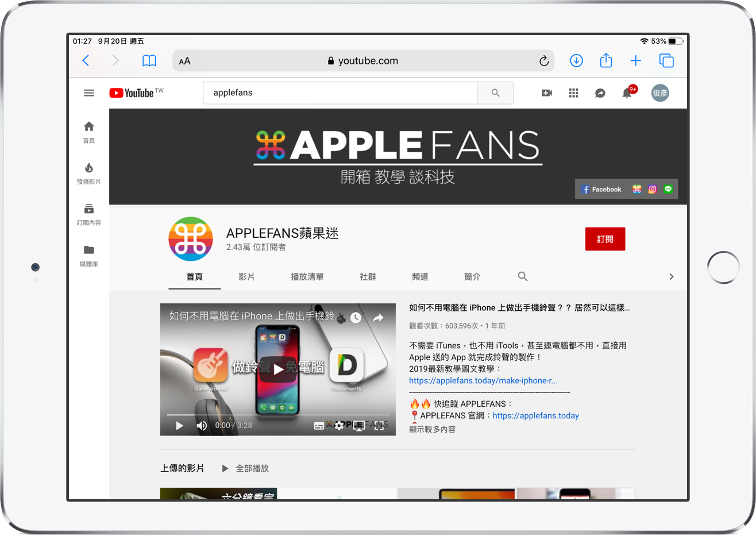Viewport: 756px width, 536px height.
Task: Tap the Safari forward arrow
Action: coord(115,61)
